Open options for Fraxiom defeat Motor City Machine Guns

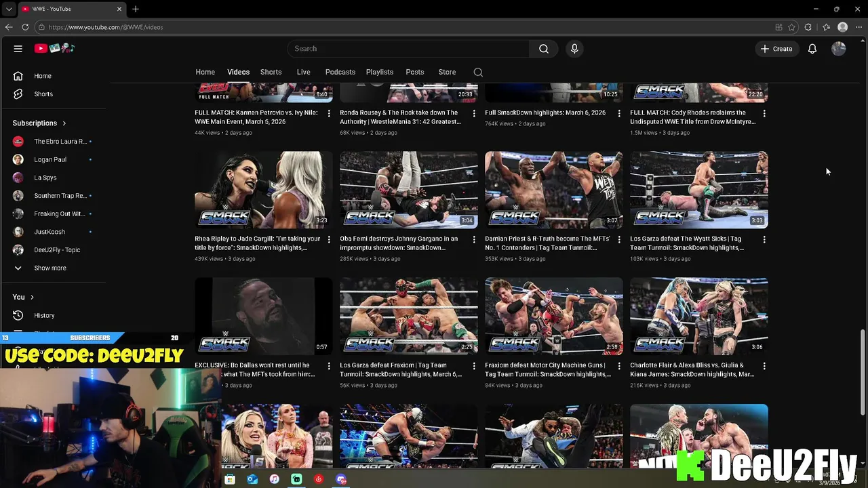pyautogui.click(x=619, y=366)
